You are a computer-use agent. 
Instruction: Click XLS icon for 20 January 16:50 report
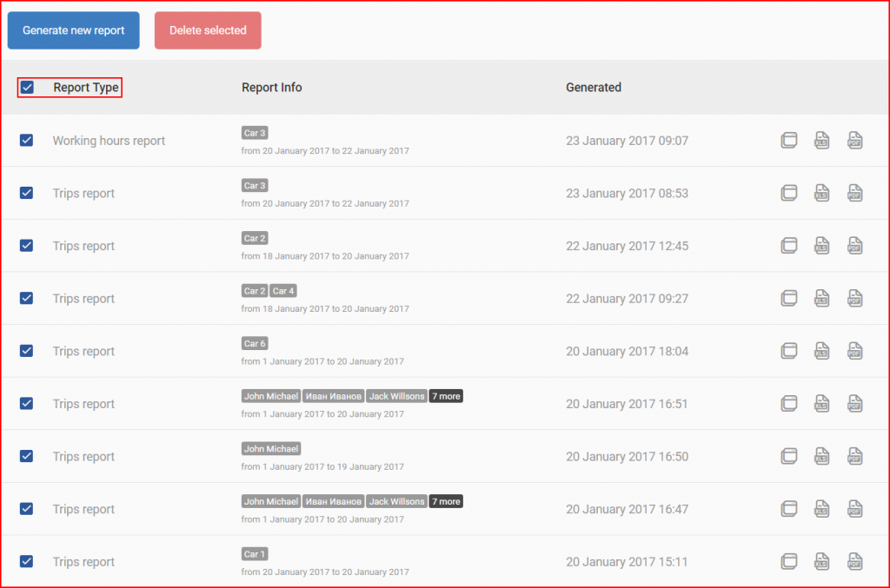(822, 457)
